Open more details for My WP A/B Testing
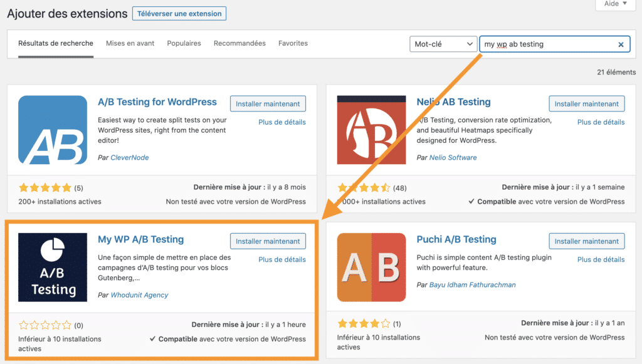 (282, 259)
